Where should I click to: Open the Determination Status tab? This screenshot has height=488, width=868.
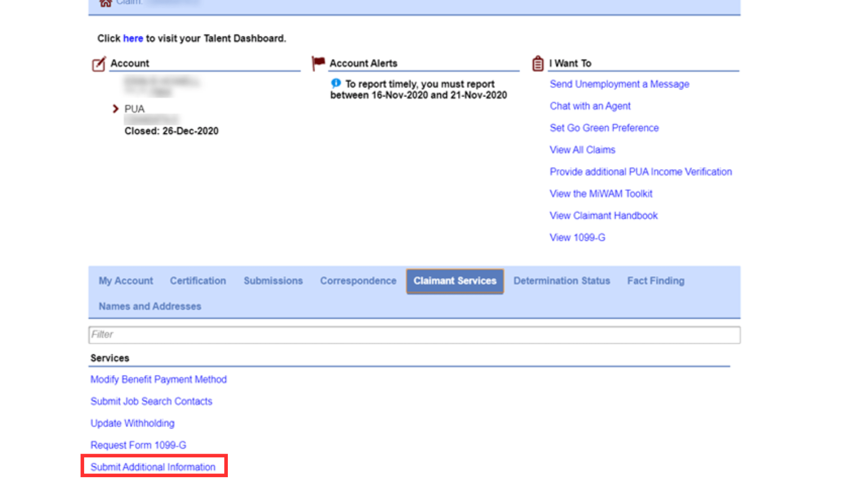(x=561, y=281)
